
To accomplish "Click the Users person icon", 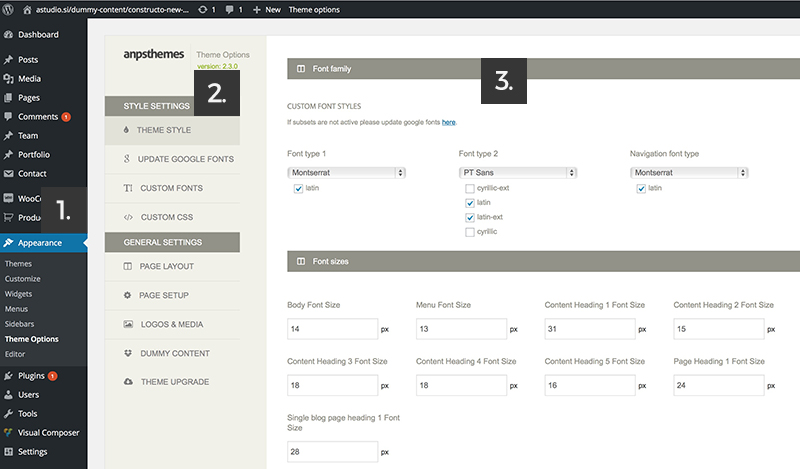I will [8, 395].
